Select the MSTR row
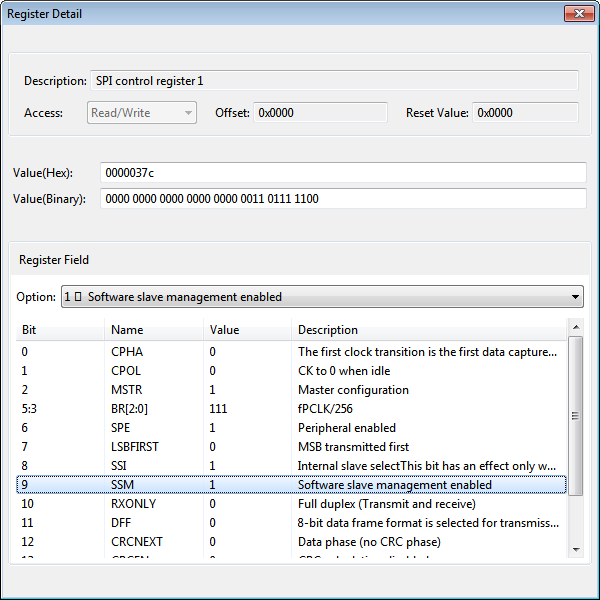This screenshot has height=600, width=600. pyautogui.click(x=291, y=390)
